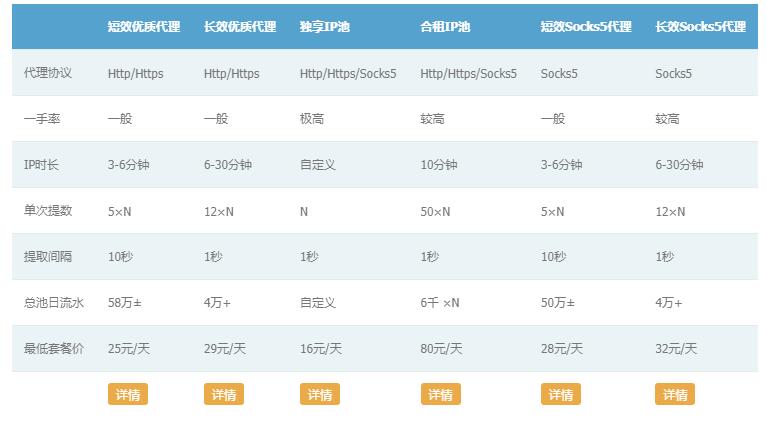This screenshot has height=421, width=766.
Task: Open 详情 for 合租IP池 plan
Action: pyautogui.click(x=440, y=394)
